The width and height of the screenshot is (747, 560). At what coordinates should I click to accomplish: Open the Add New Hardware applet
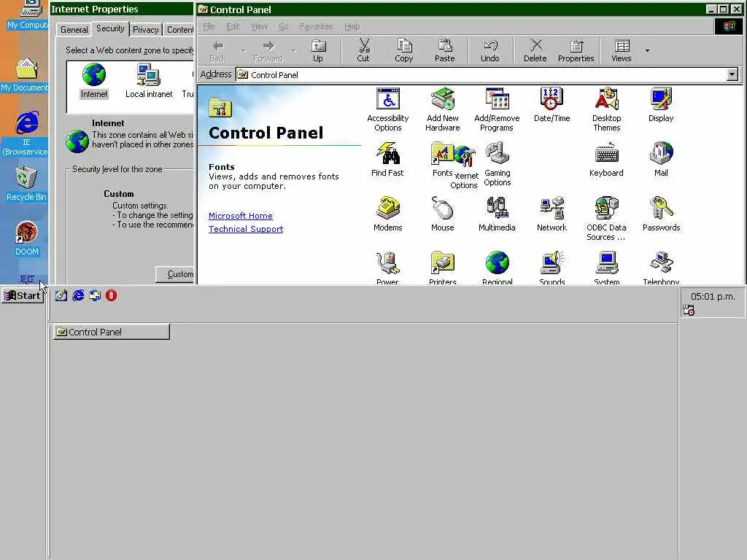tap(443, 109)
